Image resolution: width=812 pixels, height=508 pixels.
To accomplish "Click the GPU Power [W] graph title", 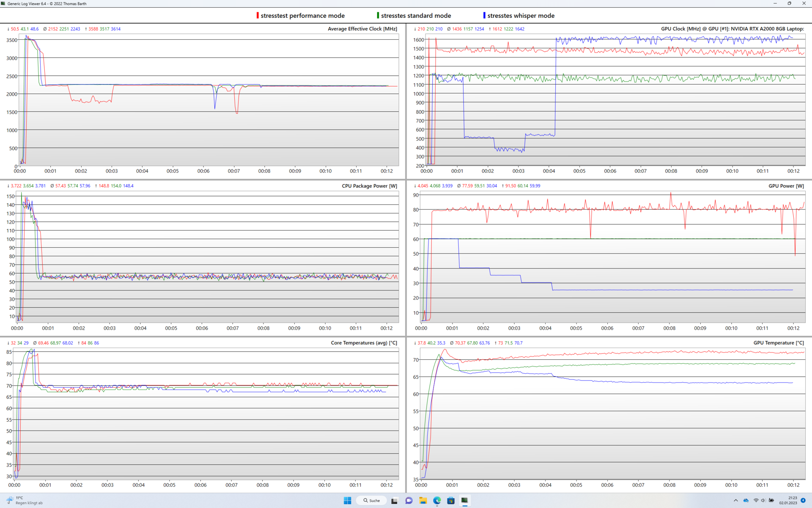I will [x=786, y=186].
